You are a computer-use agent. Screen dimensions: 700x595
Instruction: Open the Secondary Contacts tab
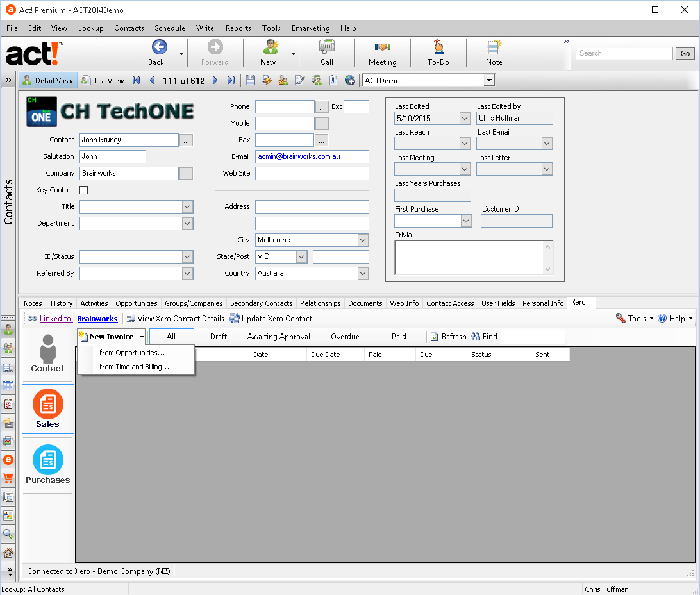point(261,303)
